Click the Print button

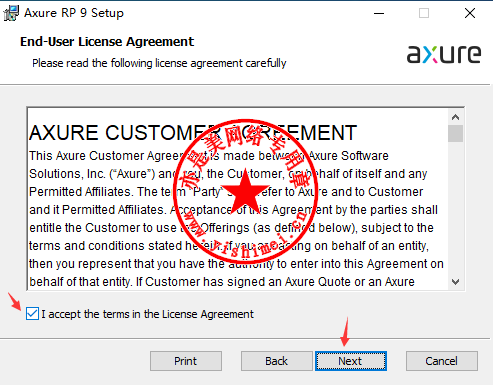click(186, 361)
